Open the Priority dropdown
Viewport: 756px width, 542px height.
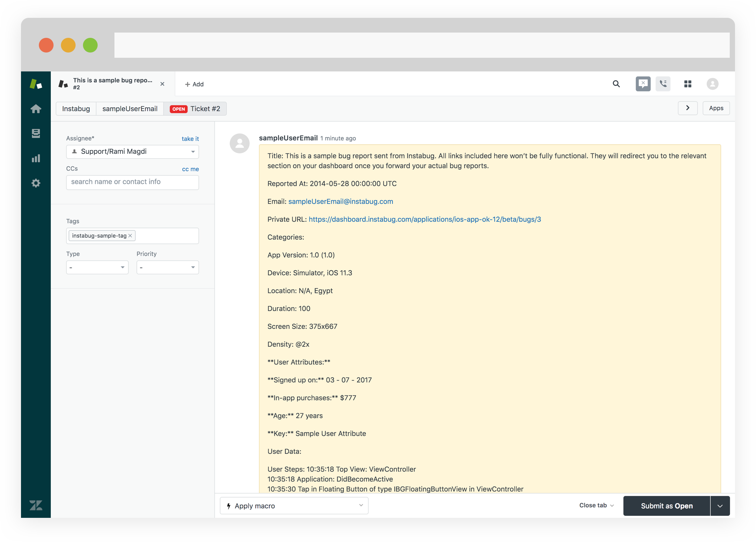[167, 267]
